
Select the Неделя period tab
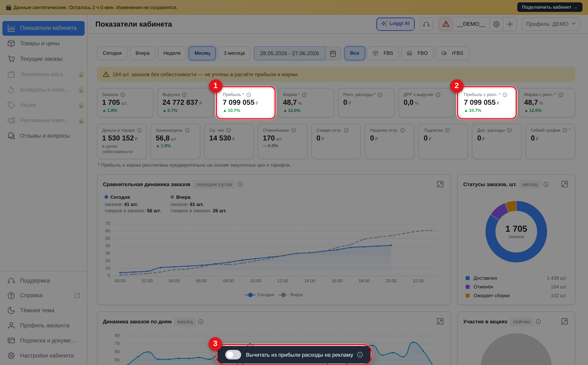coord(172,53)
